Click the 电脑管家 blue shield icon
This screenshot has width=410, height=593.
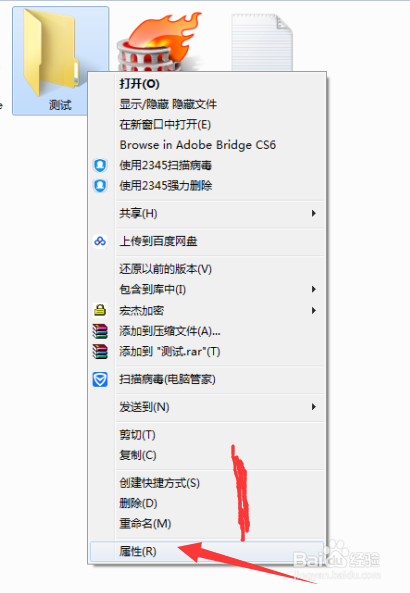click(x=100, y=379)
